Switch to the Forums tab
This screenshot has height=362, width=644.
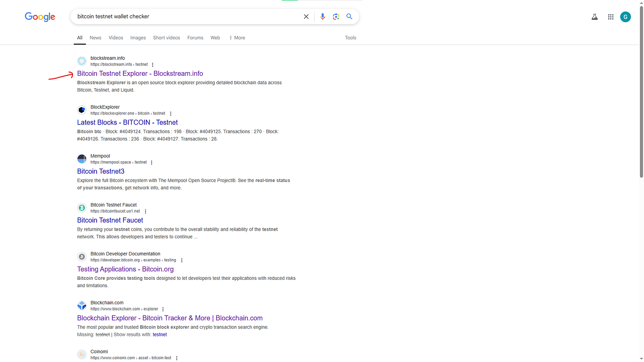tap(195, 38)
